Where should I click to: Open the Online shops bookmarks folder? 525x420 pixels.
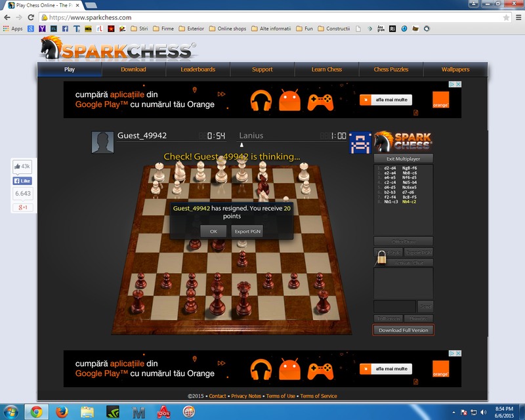tap(228, 29)
